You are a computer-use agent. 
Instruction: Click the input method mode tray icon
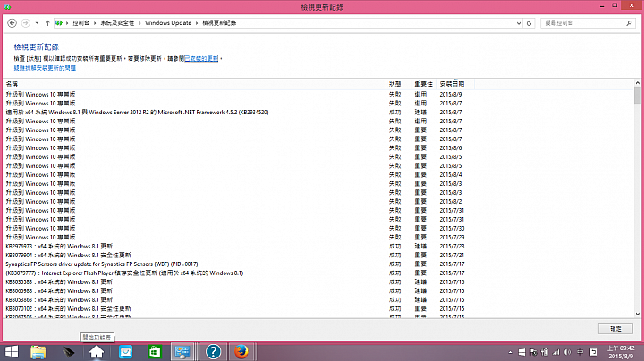tap(594, 352)
